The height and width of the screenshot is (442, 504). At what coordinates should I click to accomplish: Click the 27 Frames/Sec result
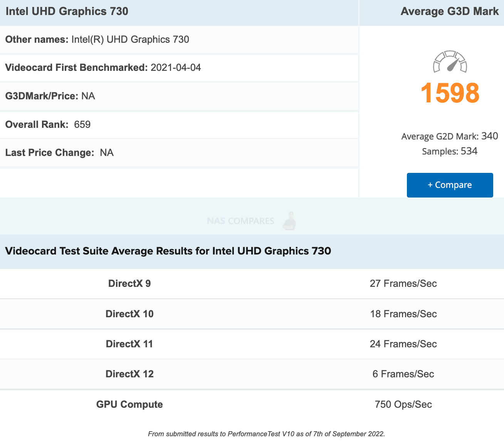pos(403,283)
